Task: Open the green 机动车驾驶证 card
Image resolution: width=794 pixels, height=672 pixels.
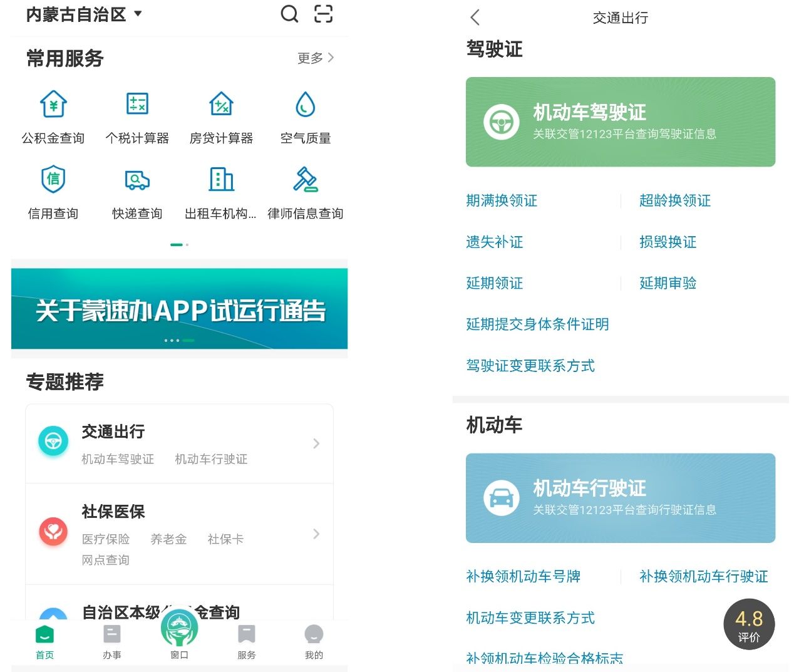Action: tap(620, 121)
